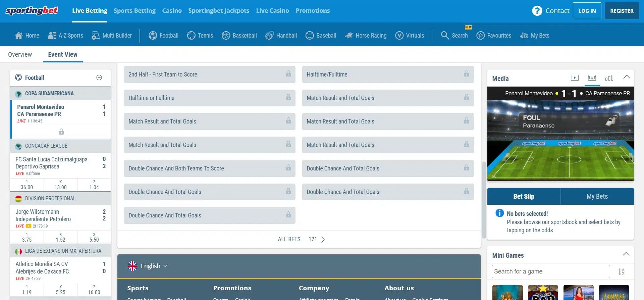Switch to Live Betting tab

pyautogui.click(x=90, y=11)
